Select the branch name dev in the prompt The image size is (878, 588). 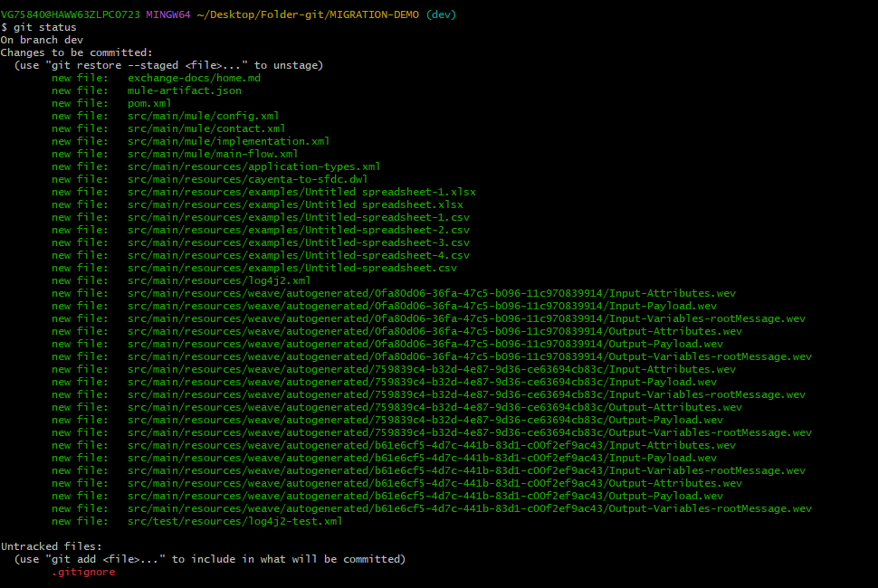point(443,14)
